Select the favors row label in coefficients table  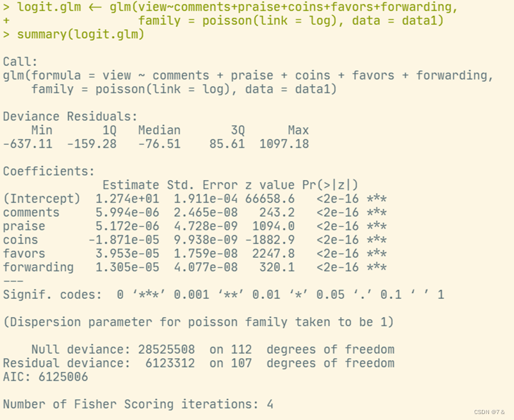(24, 254)
